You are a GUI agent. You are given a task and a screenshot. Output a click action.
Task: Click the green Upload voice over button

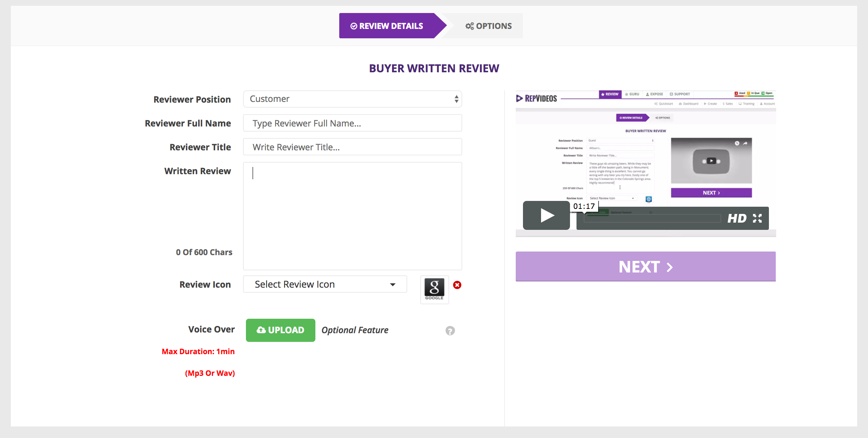280,330
